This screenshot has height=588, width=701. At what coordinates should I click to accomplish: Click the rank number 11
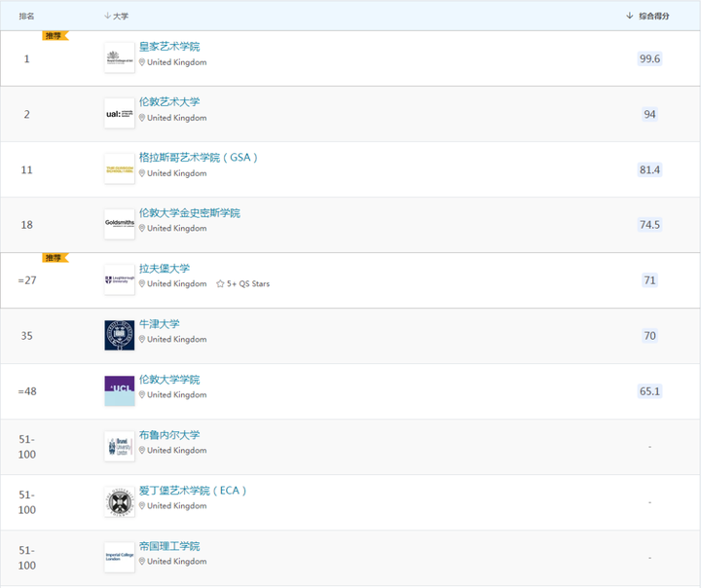click(x=27, y=170)
